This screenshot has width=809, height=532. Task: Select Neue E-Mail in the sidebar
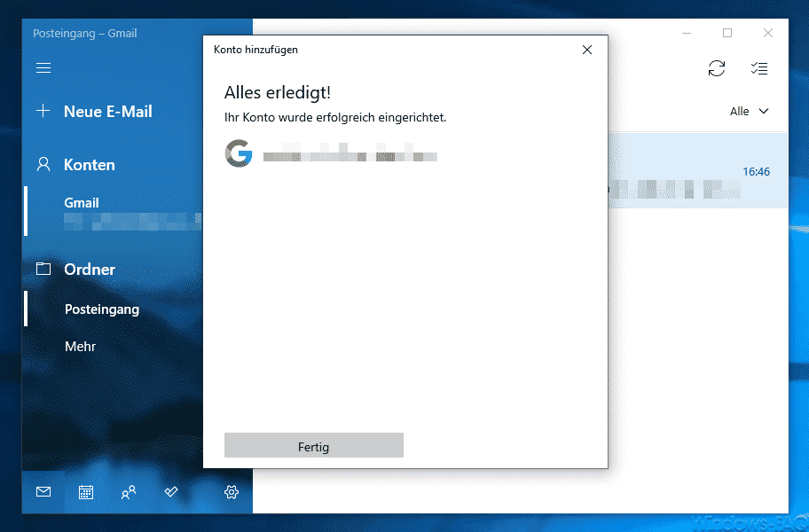[x=108, y=112]
